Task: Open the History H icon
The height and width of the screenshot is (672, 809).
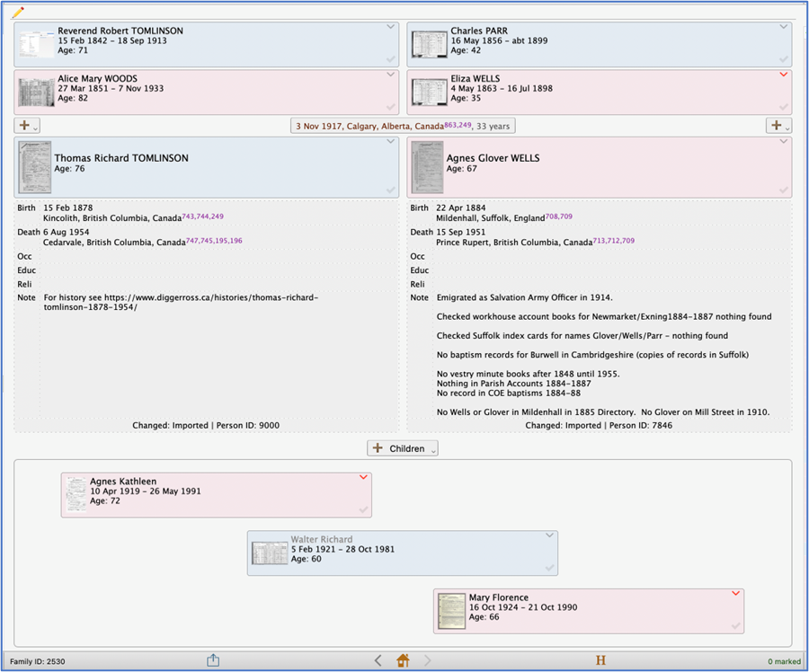Action: [x=600, y=660]
